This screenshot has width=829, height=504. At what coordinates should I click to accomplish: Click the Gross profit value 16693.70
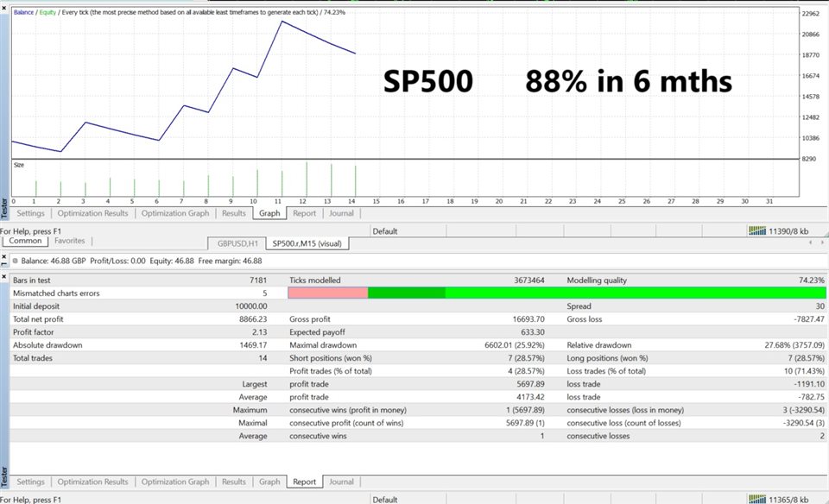point(528,319)
